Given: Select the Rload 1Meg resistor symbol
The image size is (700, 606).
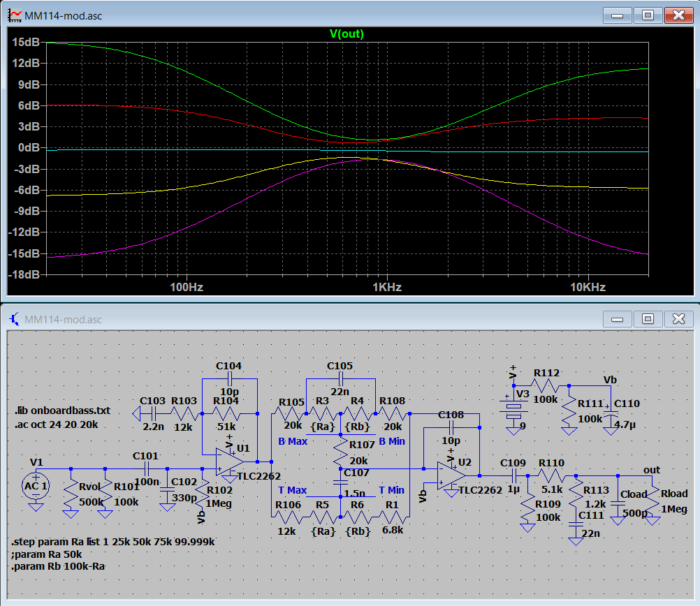Looking at the screenshot, I should click(x=652, y=500).
